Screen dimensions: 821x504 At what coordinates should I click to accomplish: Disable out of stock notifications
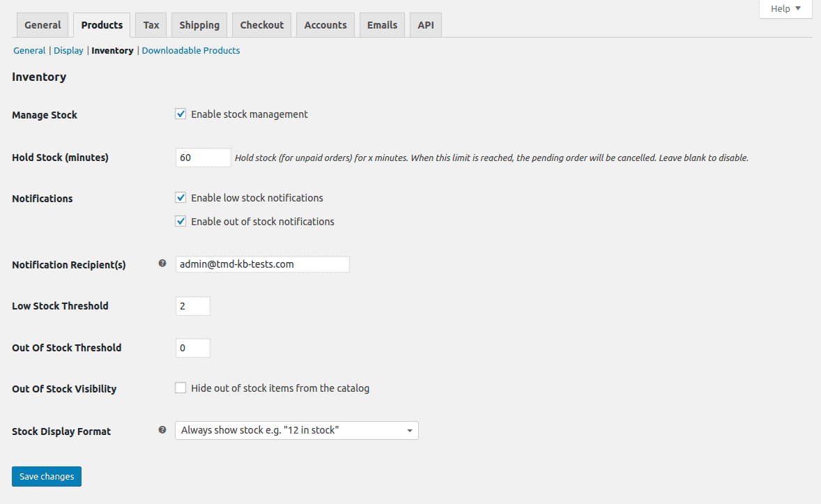pyautogui.click(x=181, y=221)
